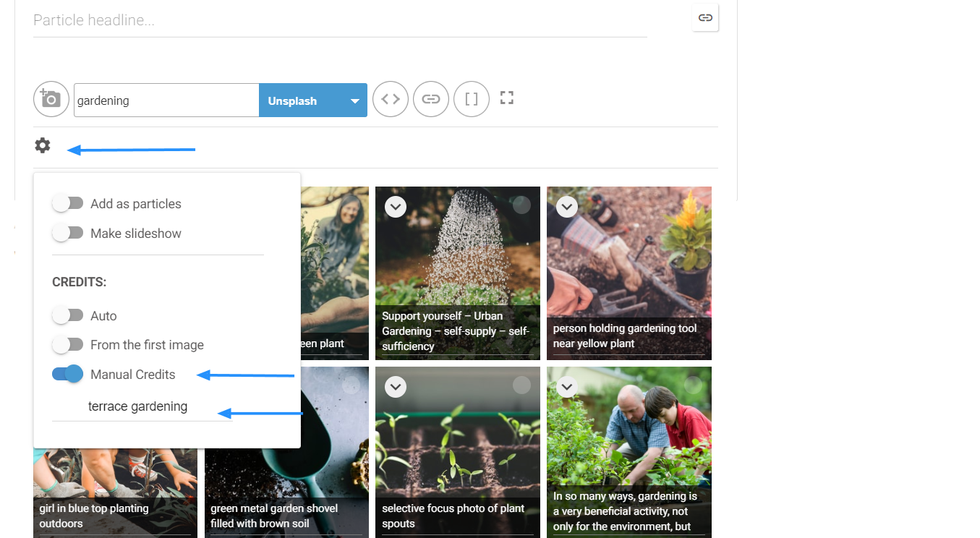Open the embed code icon
The width and height of the screenshot is (980, 538).
tap(391, 100)
